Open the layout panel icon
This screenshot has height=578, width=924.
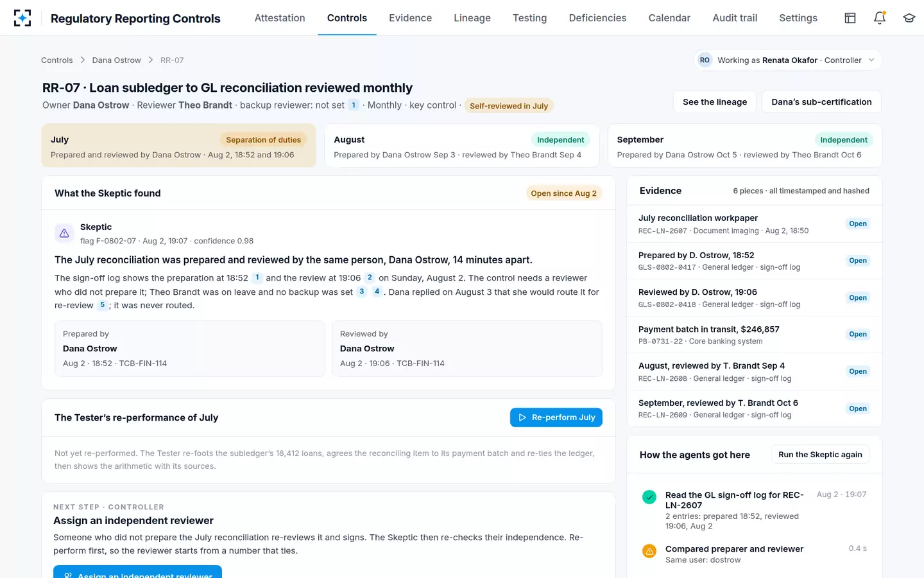coord(850,18)
